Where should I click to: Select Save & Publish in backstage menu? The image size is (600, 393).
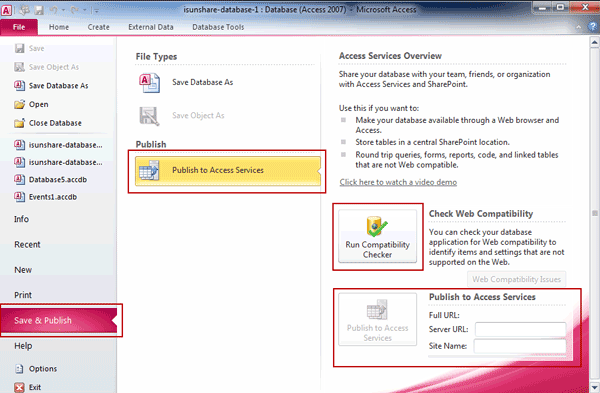[x=59, y=320]
